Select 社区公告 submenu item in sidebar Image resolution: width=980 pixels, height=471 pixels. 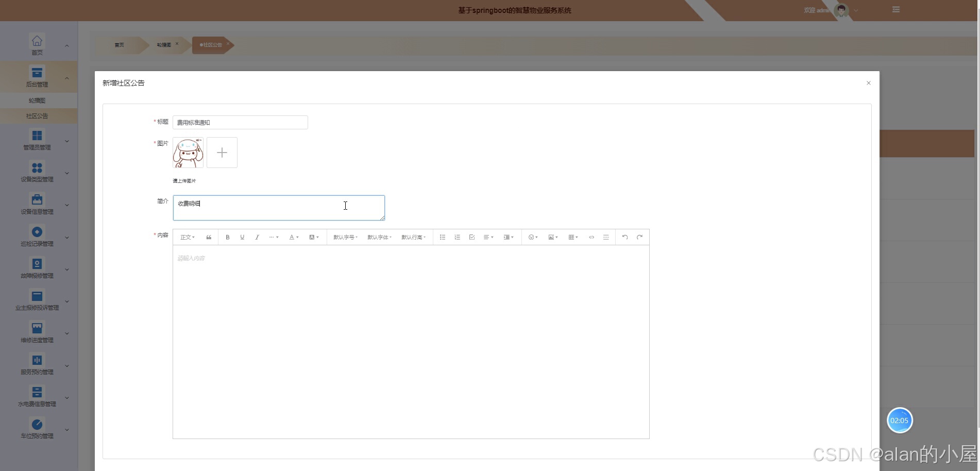click(39, 116)
